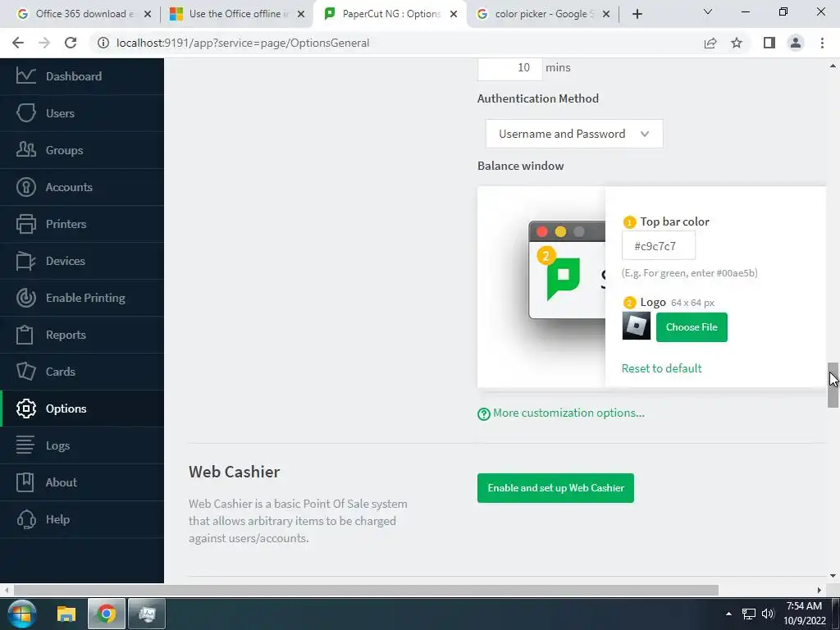Click Chrome icon in taskbar
Image resolution: width=840 pixels, height=630 pixels.
coord(107,614)
